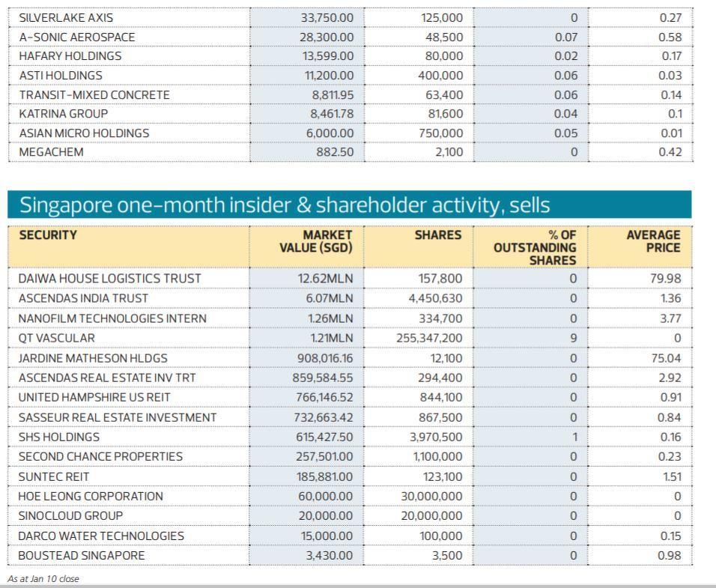Click the SHARES column header
Image resolution: width=716 pixels, height=588 pixels.
pyautogui.click(x=438, y=235)
